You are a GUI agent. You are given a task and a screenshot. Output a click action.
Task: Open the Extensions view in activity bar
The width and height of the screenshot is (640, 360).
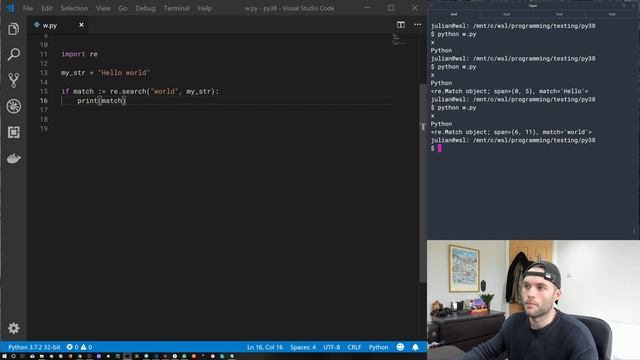13,132
